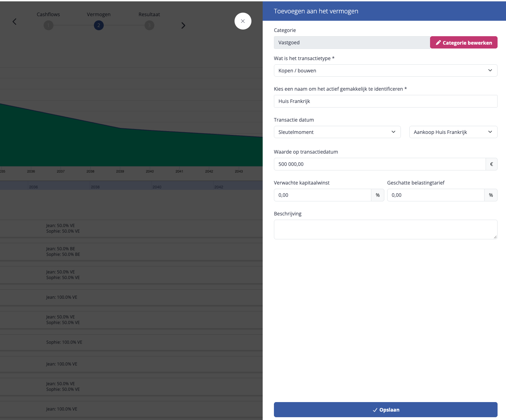Click into the Beschrijving text area
The width and height of the screenshot is (506, 420).
pyautogui.click(x=386, y=230)
